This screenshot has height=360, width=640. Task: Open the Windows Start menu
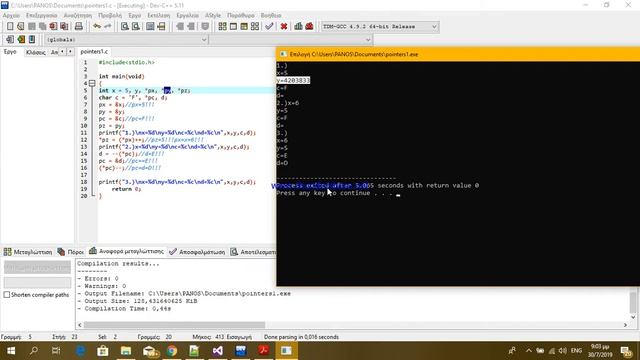point(11,351)
